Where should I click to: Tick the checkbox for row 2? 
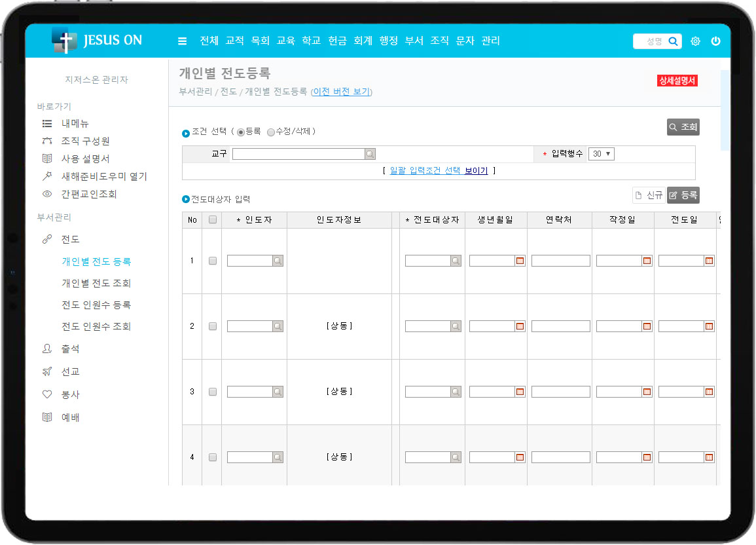[x=212, y=326]
